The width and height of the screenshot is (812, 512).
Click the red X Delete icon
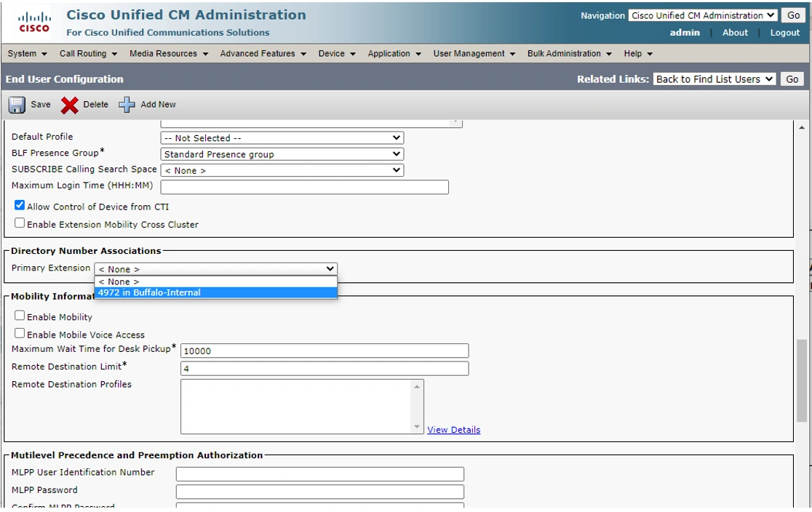point(69,105)
